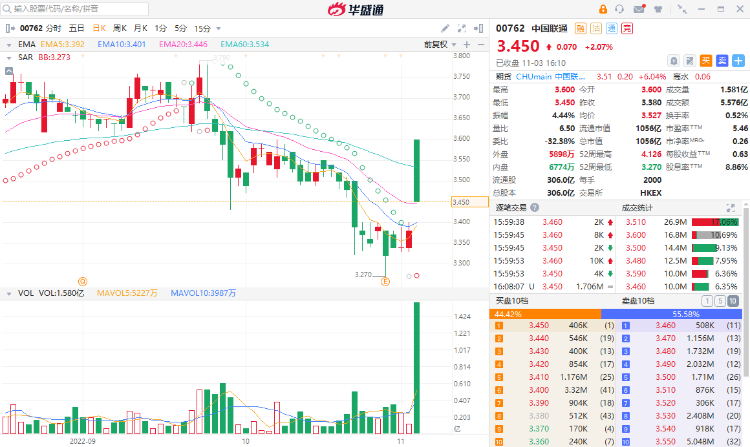
Task: Select the pencil drawing tool icon
Action: coord(445,28)
